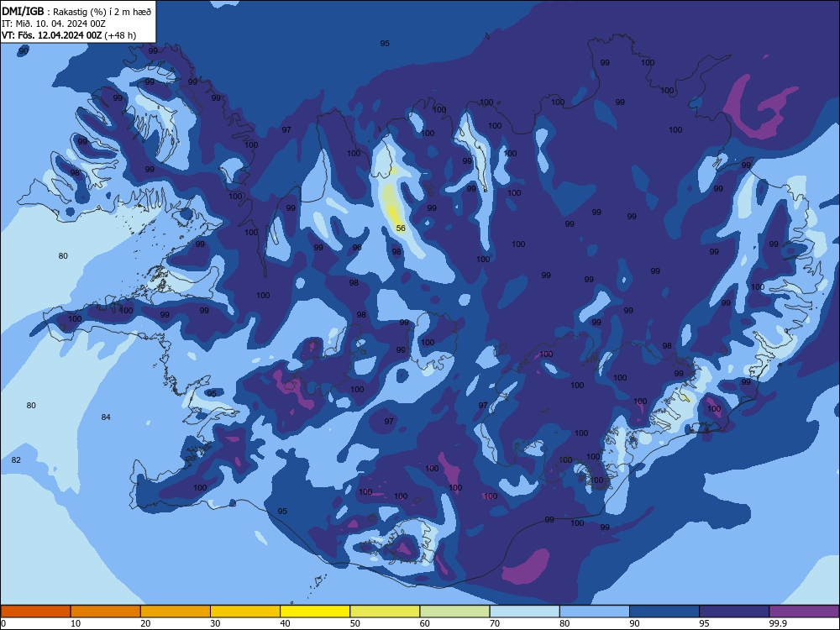Click the '96' humidity value on the map
This screenshot has width=840, height=630.
tap(357, 248)
